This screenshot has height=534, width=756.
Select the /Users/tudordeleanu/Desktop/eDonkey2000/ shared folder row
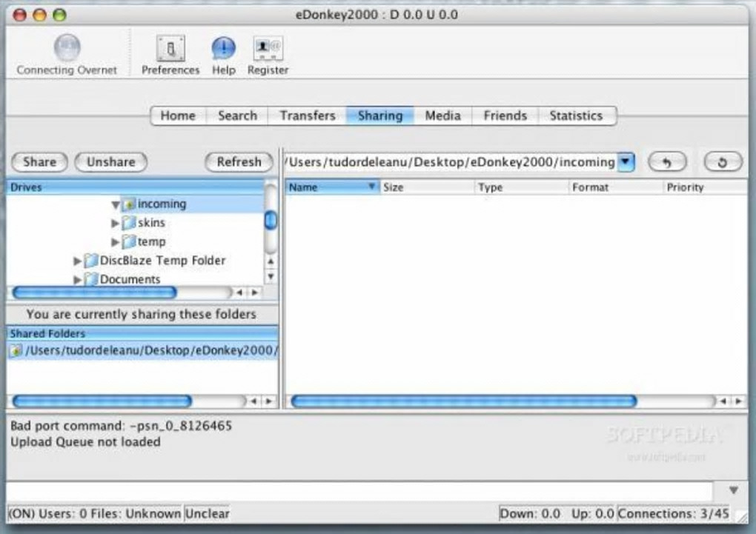coord(142,350)
